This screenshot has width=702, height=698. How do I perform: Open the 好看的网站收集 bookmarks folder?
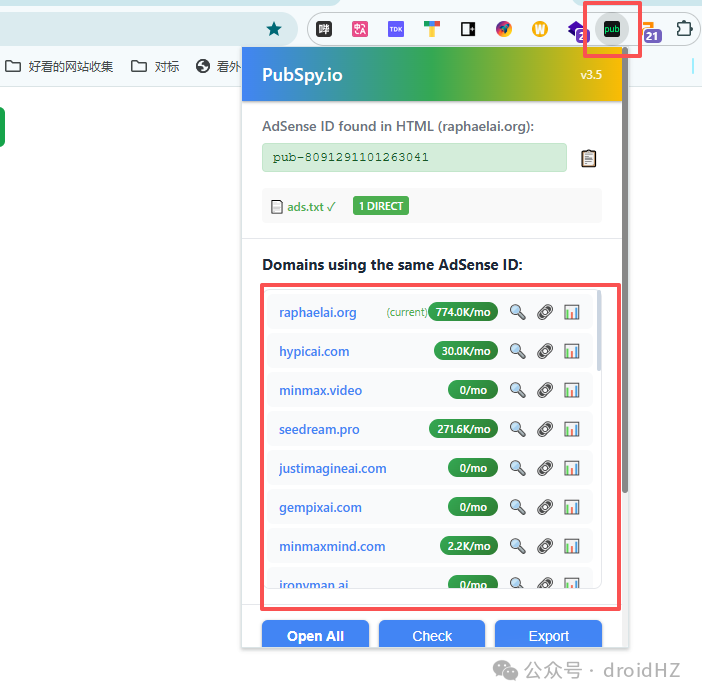click(59, 67)
